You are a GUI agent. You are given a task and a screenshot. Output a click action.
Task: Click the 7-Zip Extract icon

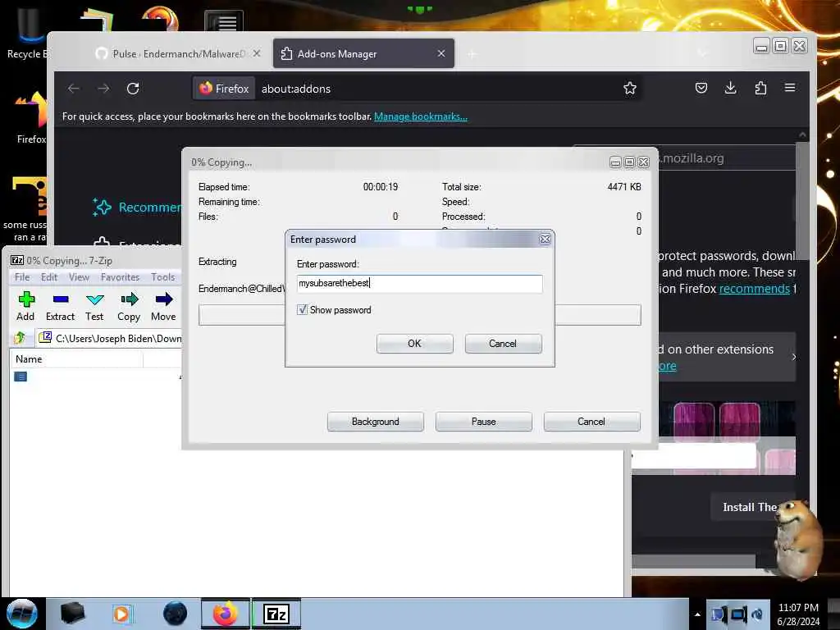(x=60, y=307)
